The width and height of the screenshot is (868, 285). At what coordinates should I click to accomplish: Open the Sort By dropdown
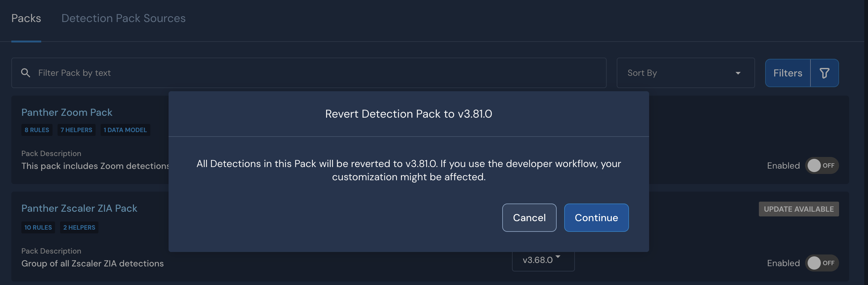click(x=686, y=73)
